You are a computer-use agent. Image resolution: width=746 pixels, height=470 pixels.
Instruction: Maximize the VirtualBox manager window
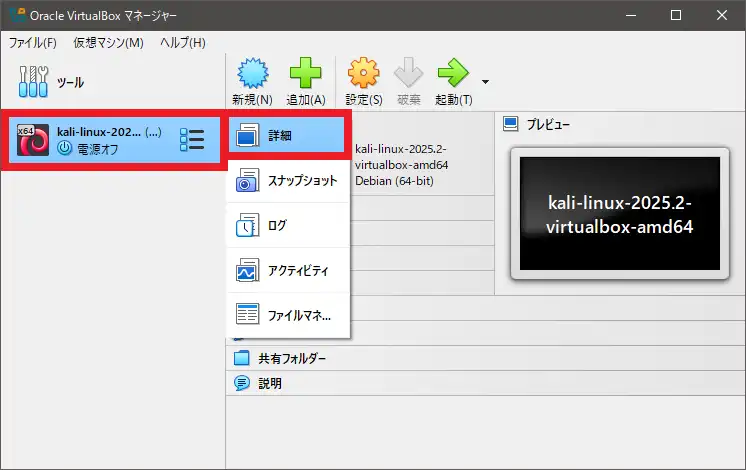click(676, 15)
